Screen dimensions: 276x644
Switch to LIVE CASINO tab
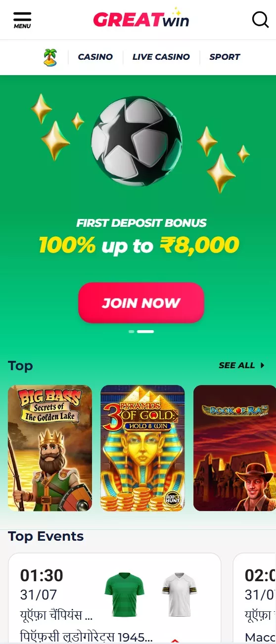[161, 57]
